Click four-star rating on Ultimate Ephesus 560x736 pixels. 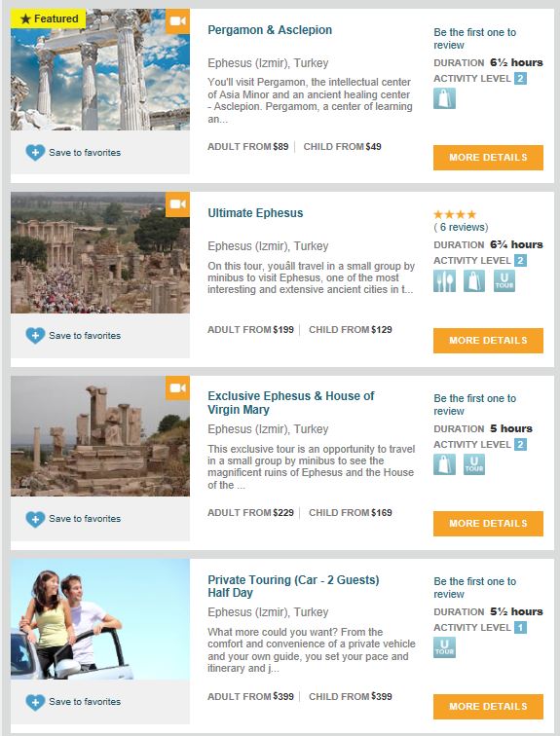click(455, 214)
